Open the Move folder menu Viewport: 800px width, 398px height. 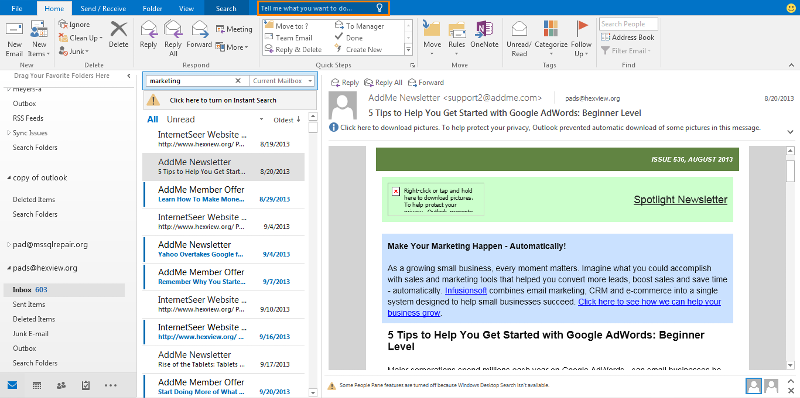click(x=432, y=38)
